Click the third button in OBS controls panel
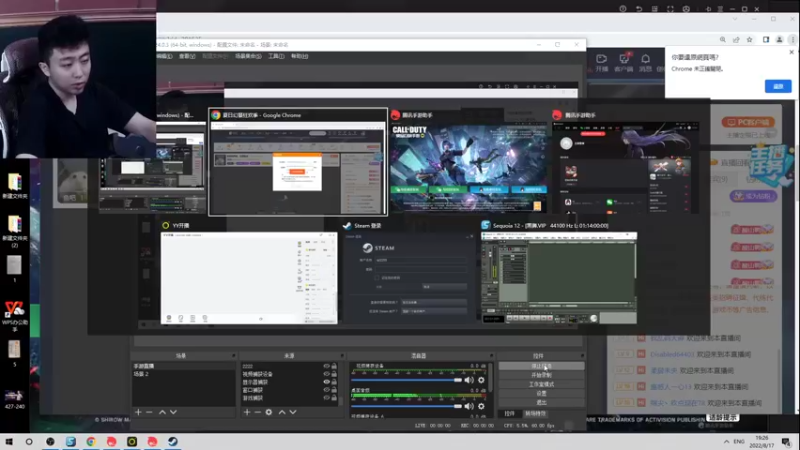800x450 pixels. (x=541, y=384)
